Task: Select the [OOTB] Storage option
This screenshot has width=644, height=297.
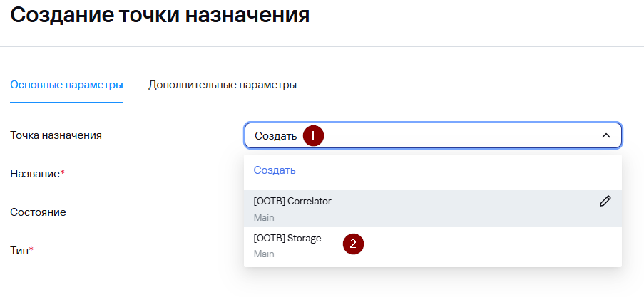Action: [287, 239]
